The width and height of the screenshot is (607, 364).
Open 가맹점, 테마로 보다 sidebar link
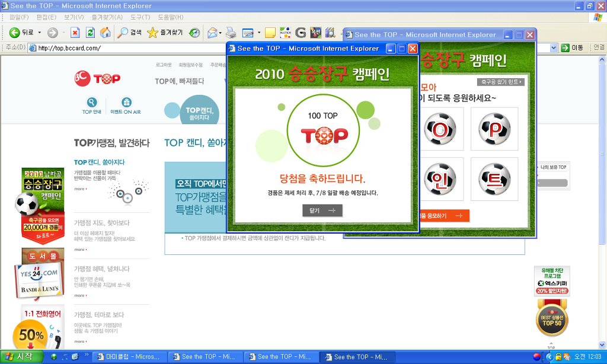(99, 315)
